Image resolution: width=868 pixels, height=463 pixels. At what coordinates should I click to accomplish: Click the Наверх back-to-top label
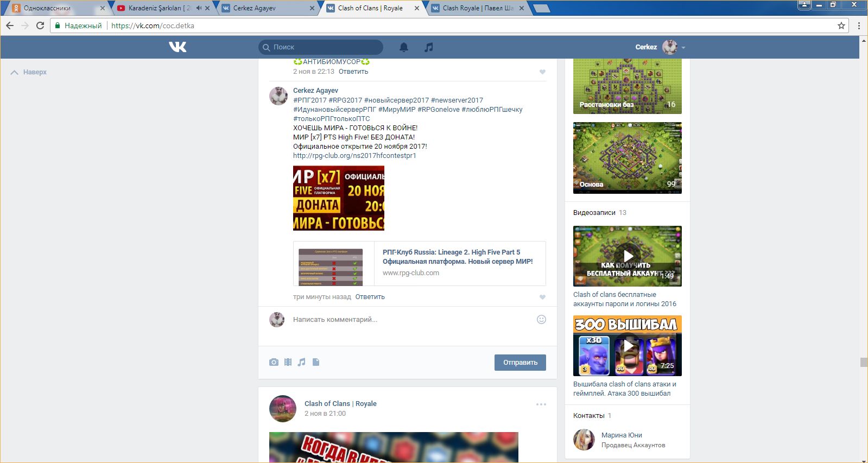coord(35,72)
